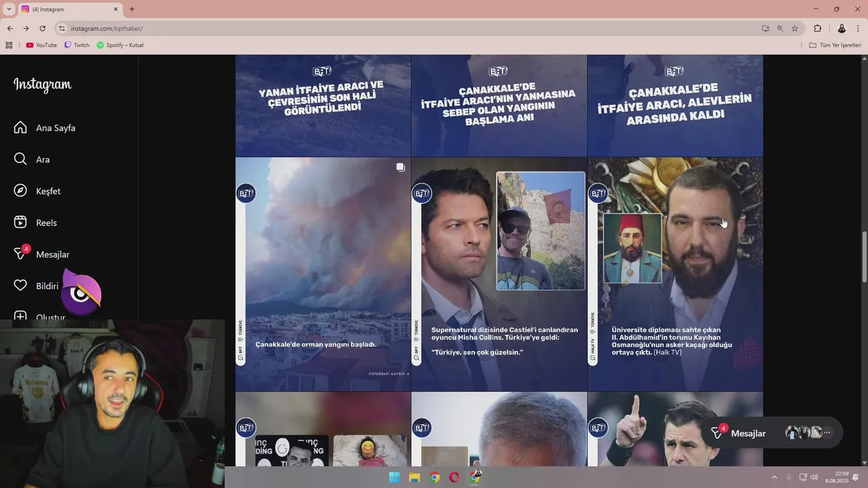
Task: Open Kayıhan Osmanoğlu asker kaçağı post
Action: click(675, 274)
